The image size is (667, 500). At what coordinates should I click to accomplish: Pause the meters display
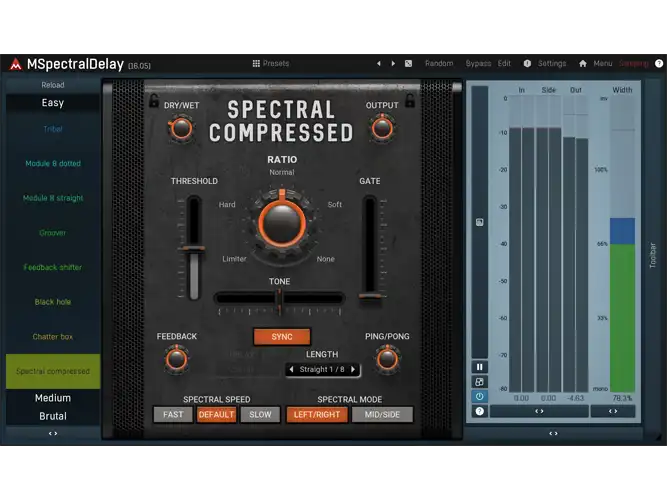click(479, 367)
